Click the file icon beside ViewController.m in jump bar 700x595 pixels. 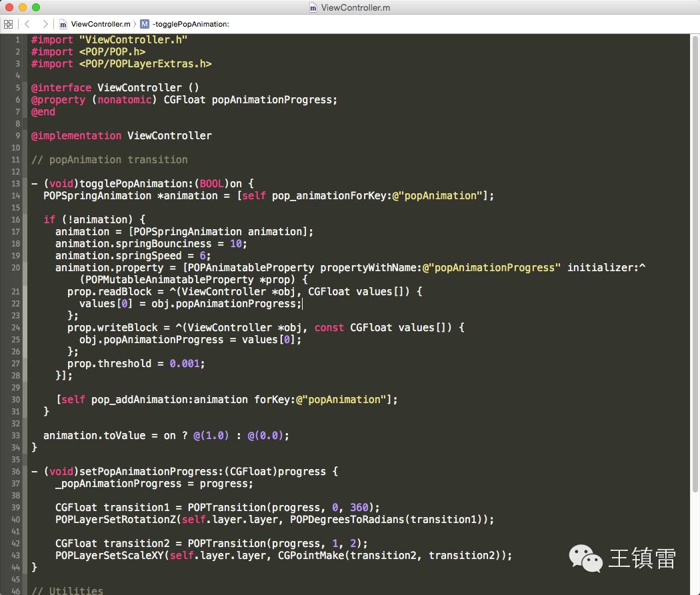tap(63, 24)
